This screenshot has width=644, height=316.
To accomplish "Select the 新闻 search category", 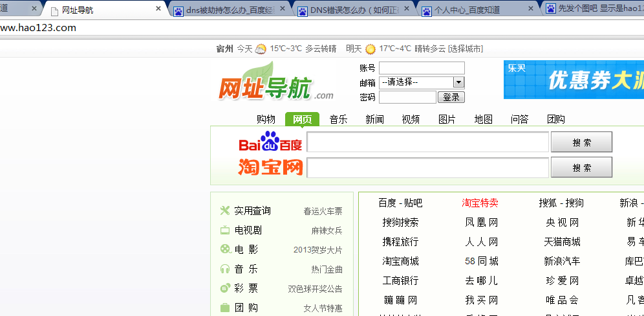I will (x=374, y=119).
